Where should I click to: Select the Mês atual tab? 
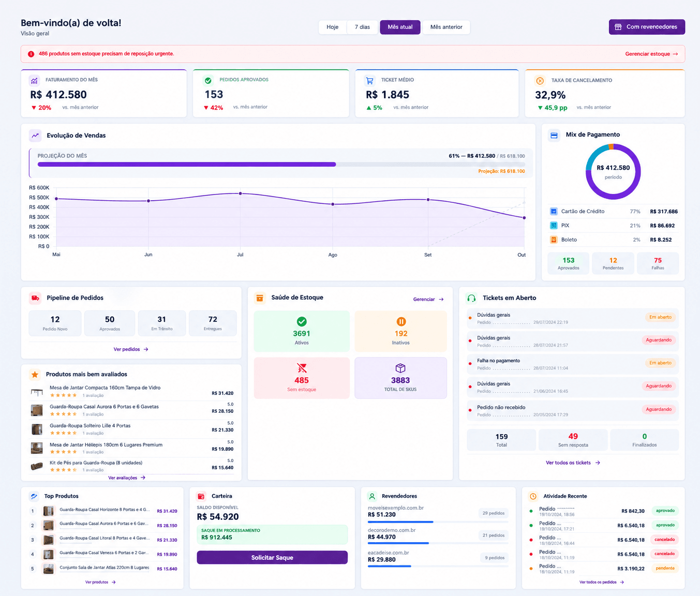click(400, 27)
